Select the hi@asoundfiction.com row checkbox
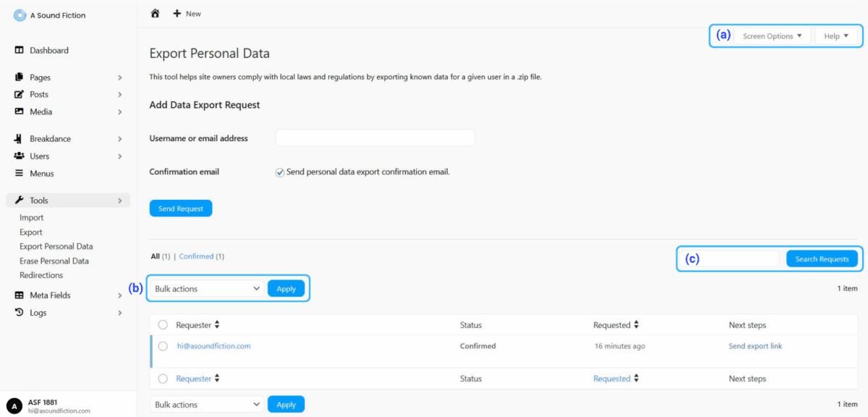 [163, 346]
